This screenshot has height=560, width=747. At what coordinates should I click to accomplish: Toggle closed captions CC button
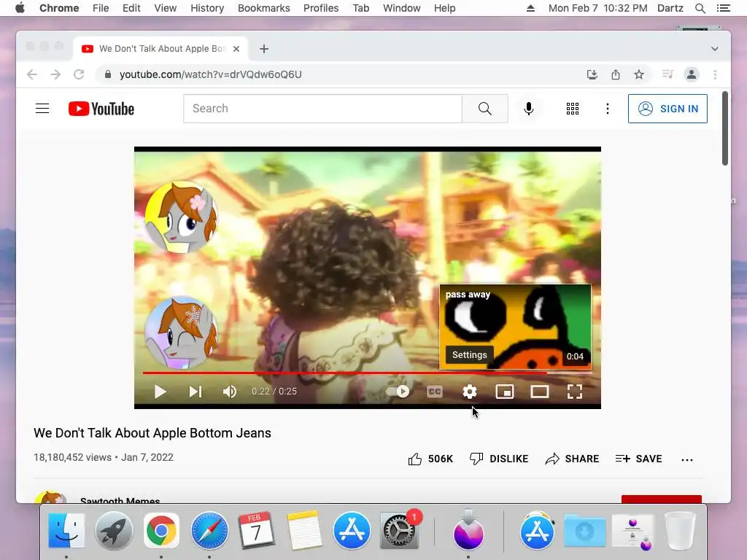pos(435,392)
